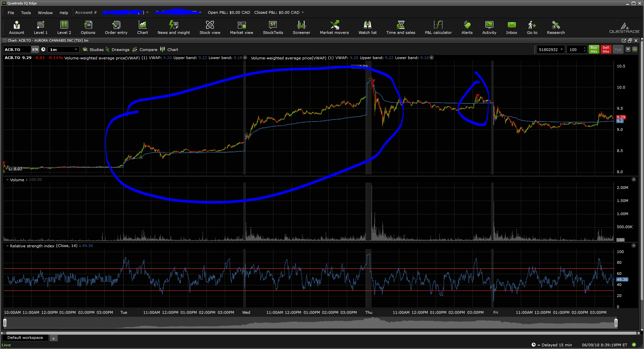The height and width of the screenshot is (349, 644).
Task: Open the Studies menu on the chart
Action: (93, 50)
